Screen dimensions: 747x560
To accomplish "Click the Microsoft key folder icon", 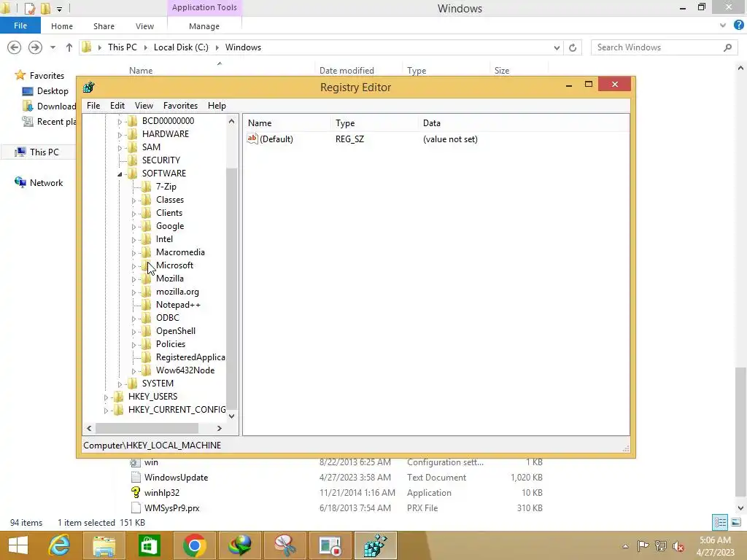I will click(147, 265).
